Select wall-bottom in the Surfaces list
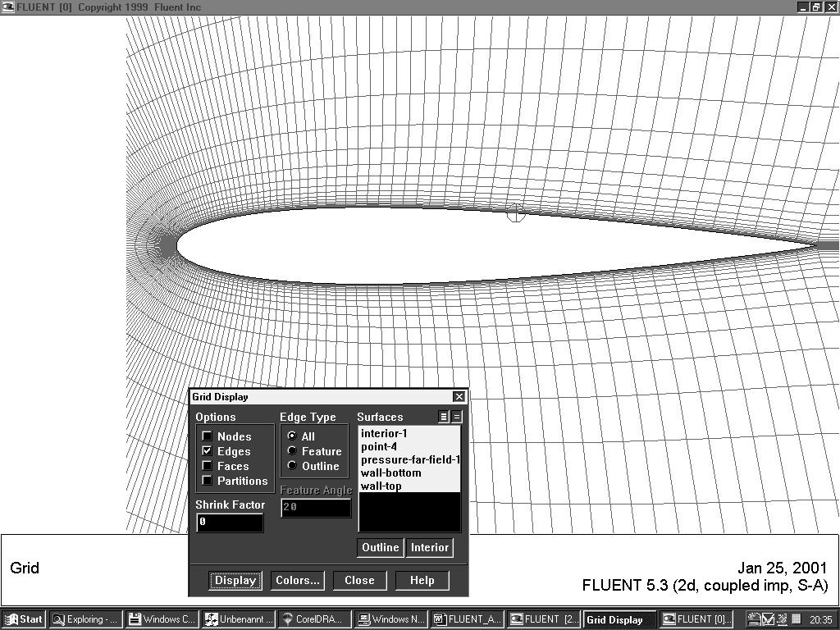Image resolution: width=840 pixels, height=630 pixels. pyautogui.click(x=409, y=472)
